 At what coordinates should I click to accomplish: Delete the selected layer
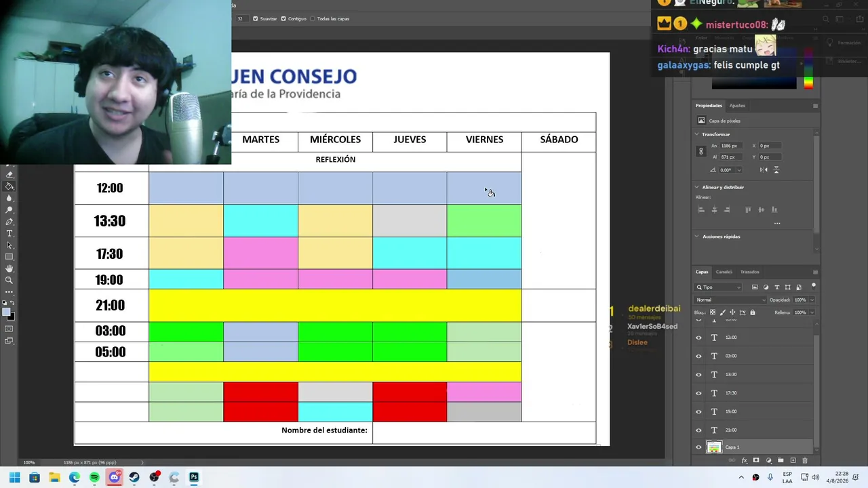(805, 461)
